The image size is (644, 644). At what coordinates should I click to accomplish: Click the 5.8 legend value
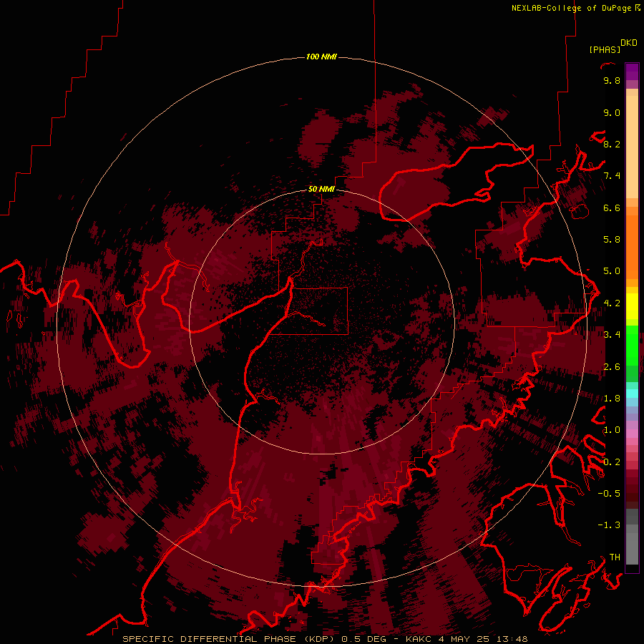point(612,240)
